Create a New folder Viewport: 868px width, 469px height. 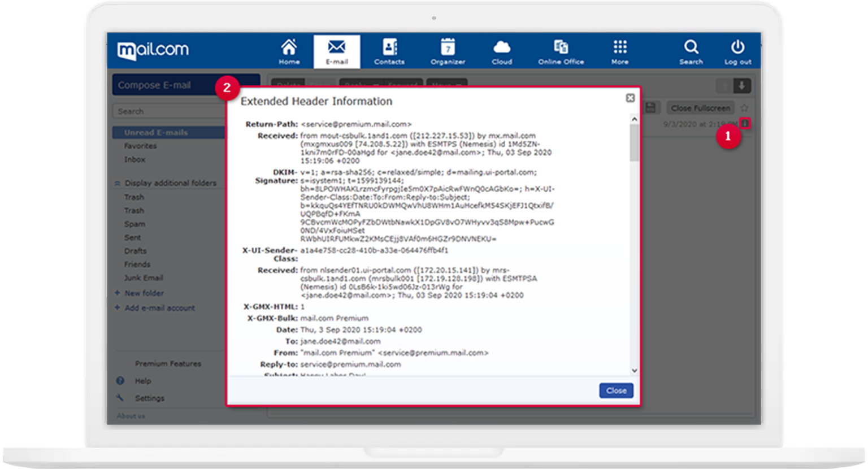(139, 293)
